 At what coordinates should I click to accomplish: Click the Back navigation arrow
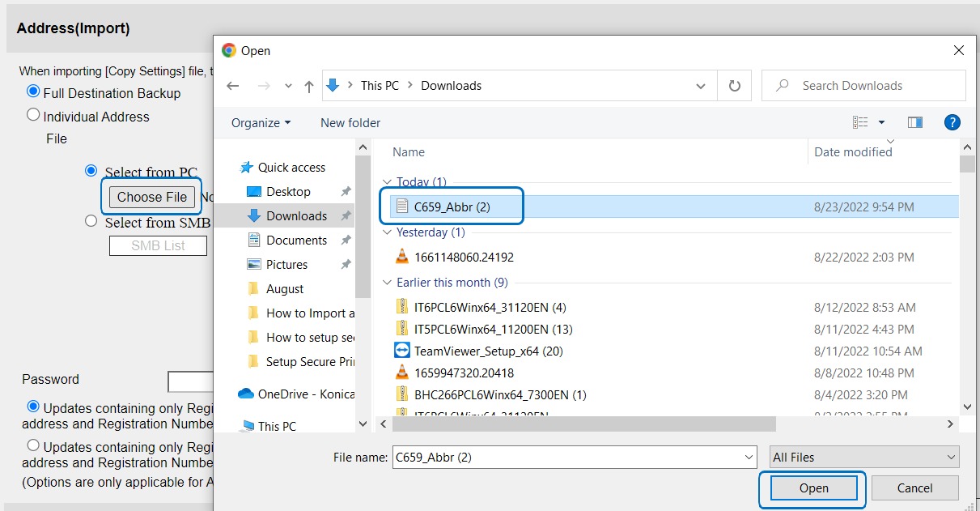(x=233, y=86)
